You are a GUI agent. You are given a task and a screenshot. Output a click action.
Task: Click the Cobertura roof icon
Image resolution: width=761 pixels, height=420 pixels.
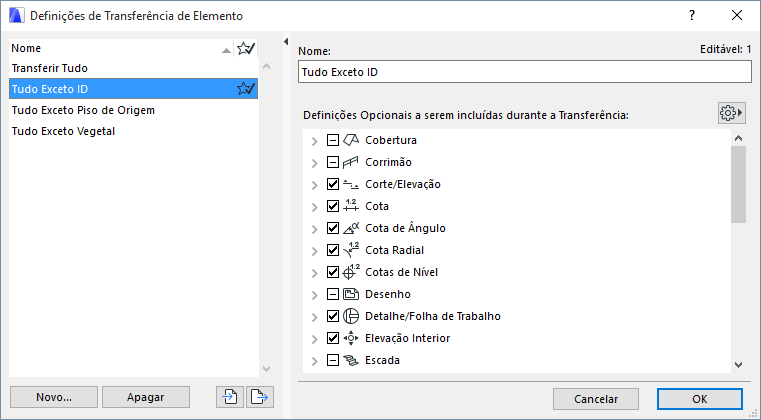[351, 140]
